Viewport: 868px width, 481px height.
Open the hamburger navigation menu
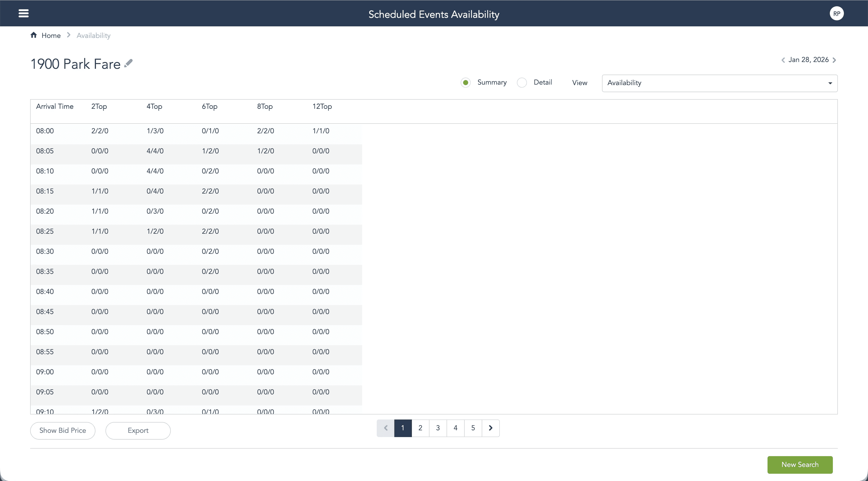[x=24, y=13]
